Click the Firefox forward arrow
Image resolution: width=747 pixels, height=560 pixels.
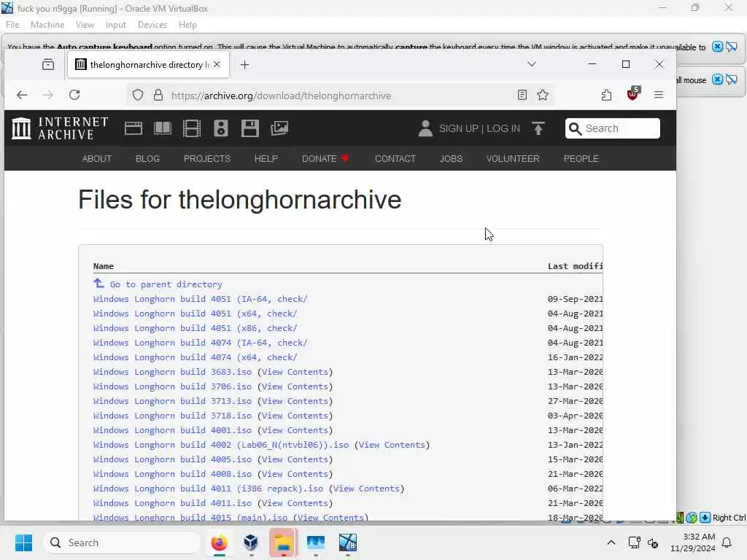47,96
